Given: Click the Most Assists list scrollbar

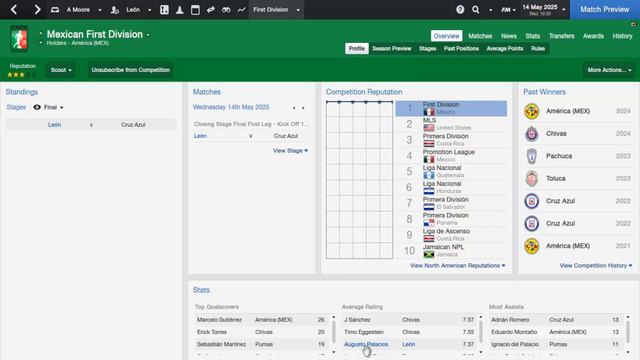Looking at the screenshot, I should pos(628,331).
